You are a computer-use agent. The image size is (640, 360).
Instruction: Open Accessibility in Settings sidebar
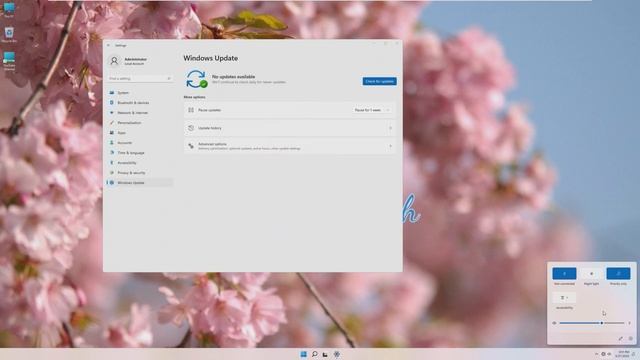click(x=140, y=163)
